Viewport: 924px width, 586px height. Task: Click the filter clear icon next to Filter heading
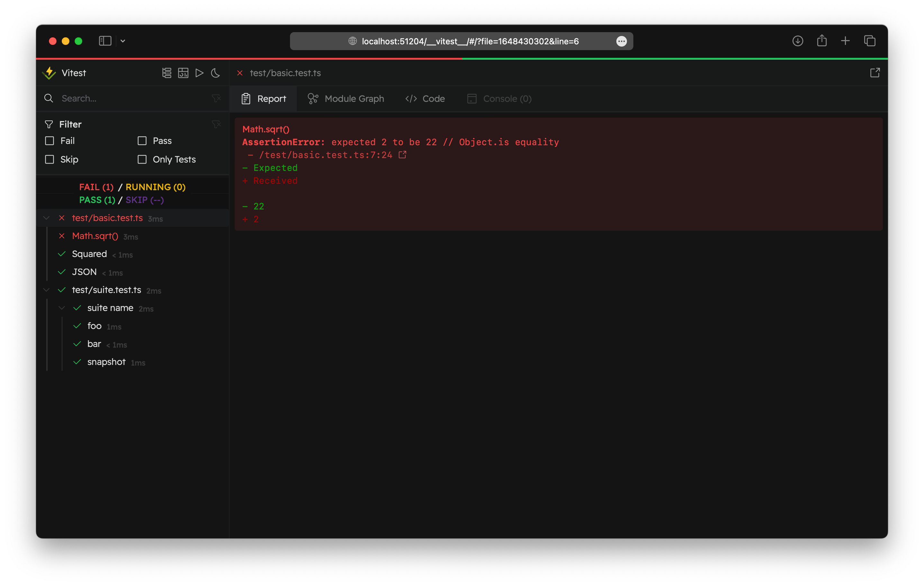pos(216,124)
